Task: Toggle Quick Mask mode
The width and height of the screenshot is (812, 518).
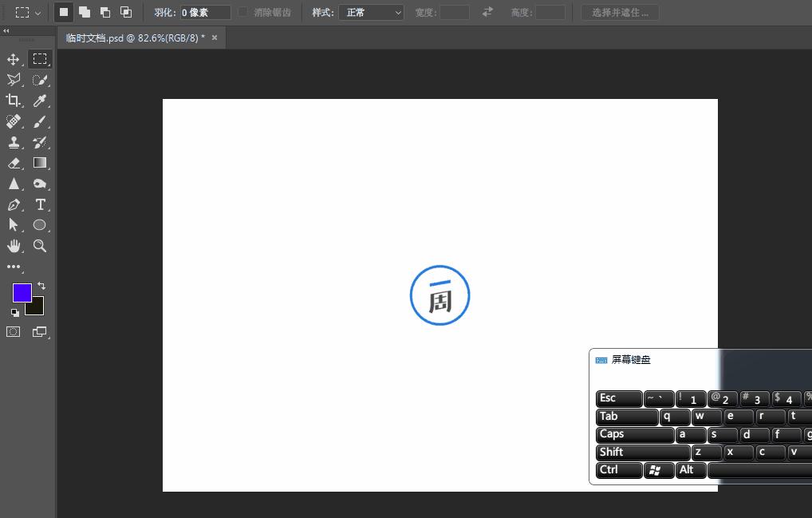Action: [14, 331]
